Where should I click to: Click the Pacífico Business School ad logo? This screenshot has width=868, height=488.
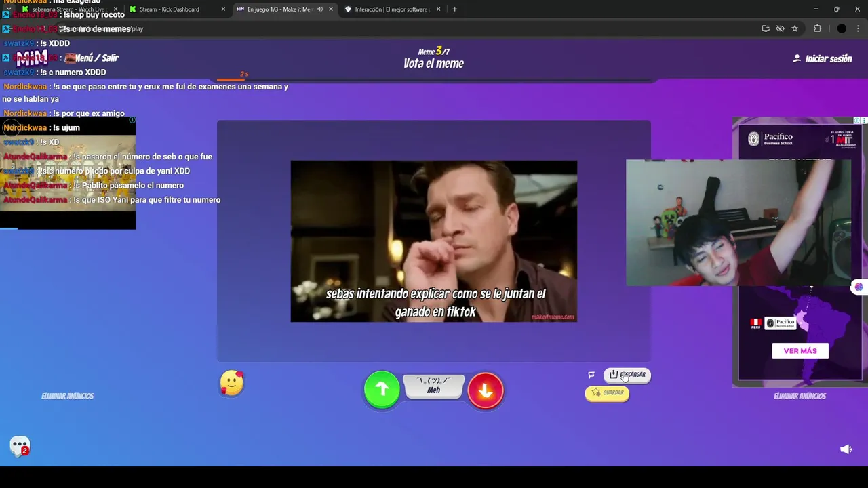click(x=770, y=139)
